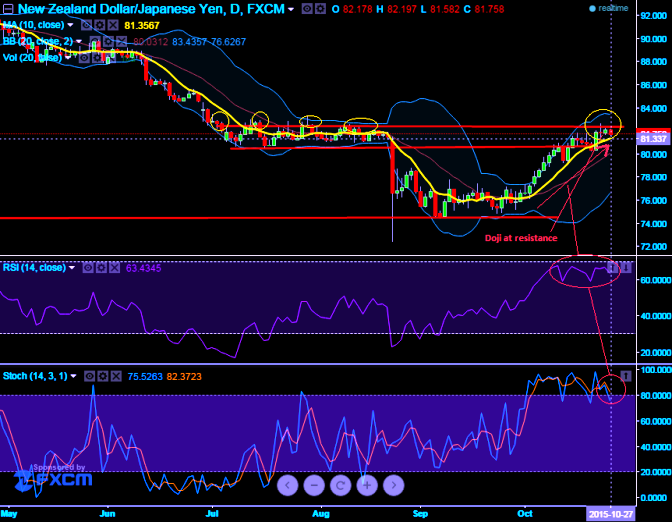Image resolution: width=672 pixels, height=522 pixels.
Task: Hide the Bollinger Bands indicator
Action: [x=95, y=42]
